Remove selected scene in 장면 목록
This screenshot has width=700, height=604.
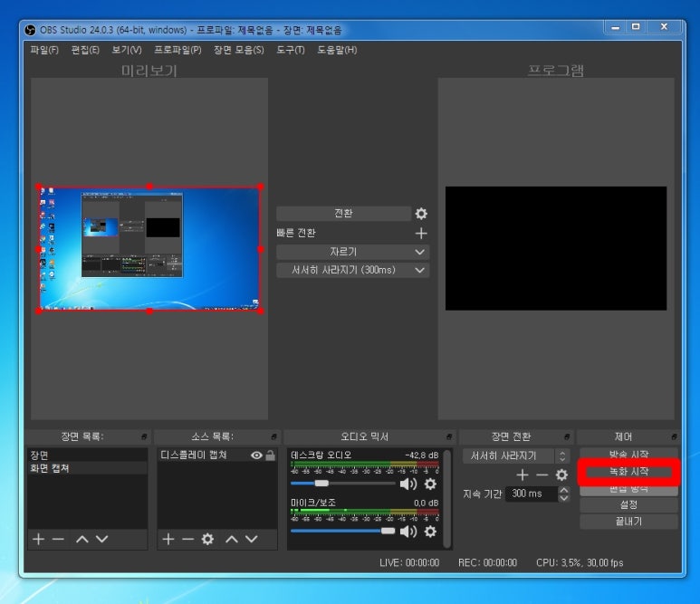pos(58,540)
